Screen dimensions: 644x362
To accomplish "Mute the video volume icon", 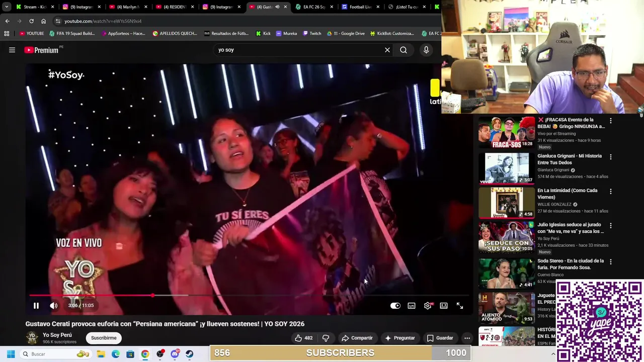I will click(x=54, y=306).
